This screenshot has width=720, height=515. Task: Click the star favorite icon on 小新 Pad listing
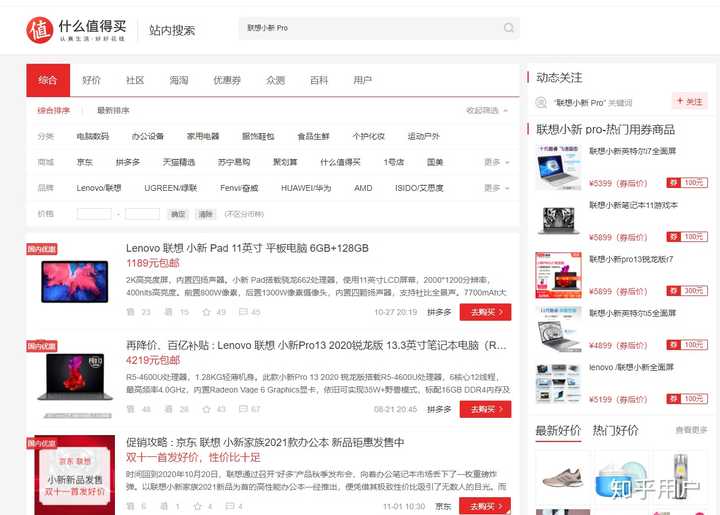tap(206, 312)
